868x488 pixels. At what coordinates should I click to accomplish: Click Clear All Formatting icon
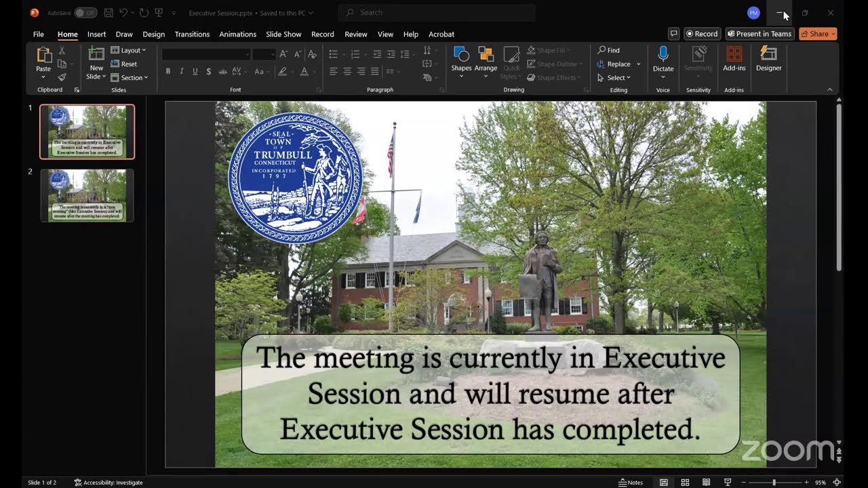pos(312,54)
